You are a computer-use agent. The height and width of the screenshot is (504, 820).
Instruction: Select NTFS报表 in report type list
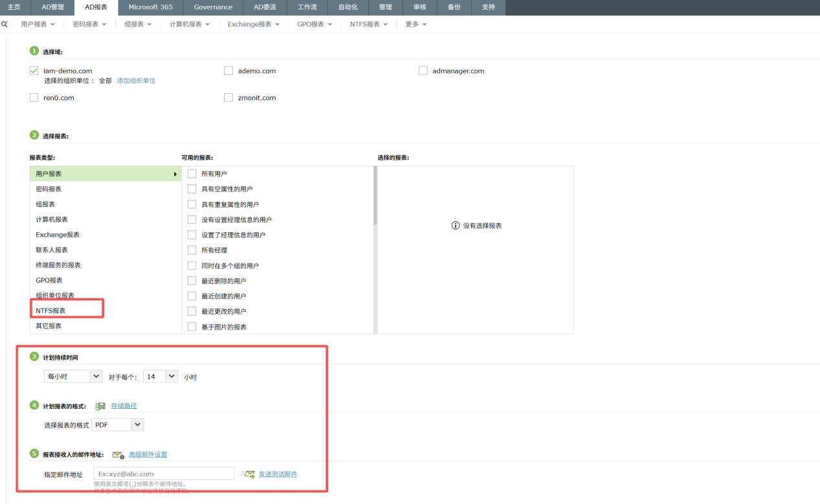pos(105,311)
